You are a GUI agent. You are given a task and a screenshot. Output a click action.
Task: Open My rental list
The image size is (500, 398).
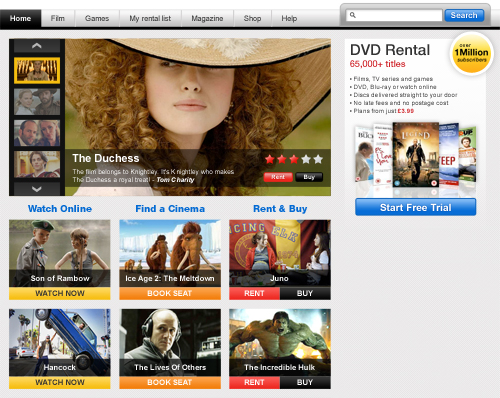coord(150,18)
